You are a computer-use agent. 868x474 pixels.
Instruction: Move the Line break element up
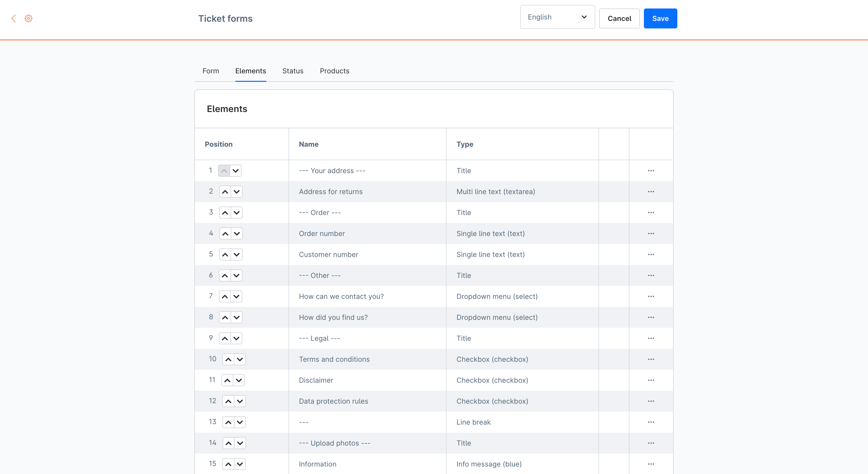coord(228,422)
